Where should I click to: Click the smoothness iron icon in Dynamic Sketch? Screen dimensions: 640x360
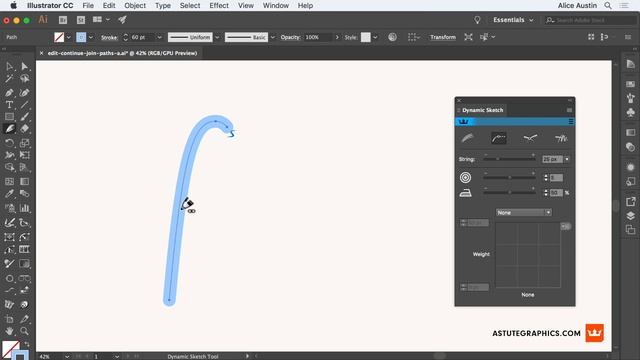point(465,193)
